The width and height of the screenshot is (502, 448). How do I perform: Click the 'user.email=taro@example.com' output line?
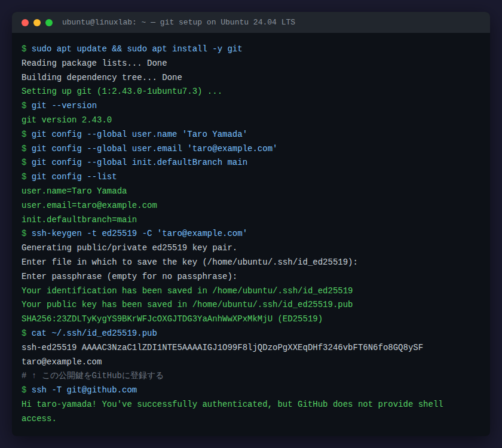[x=89, y=205]
